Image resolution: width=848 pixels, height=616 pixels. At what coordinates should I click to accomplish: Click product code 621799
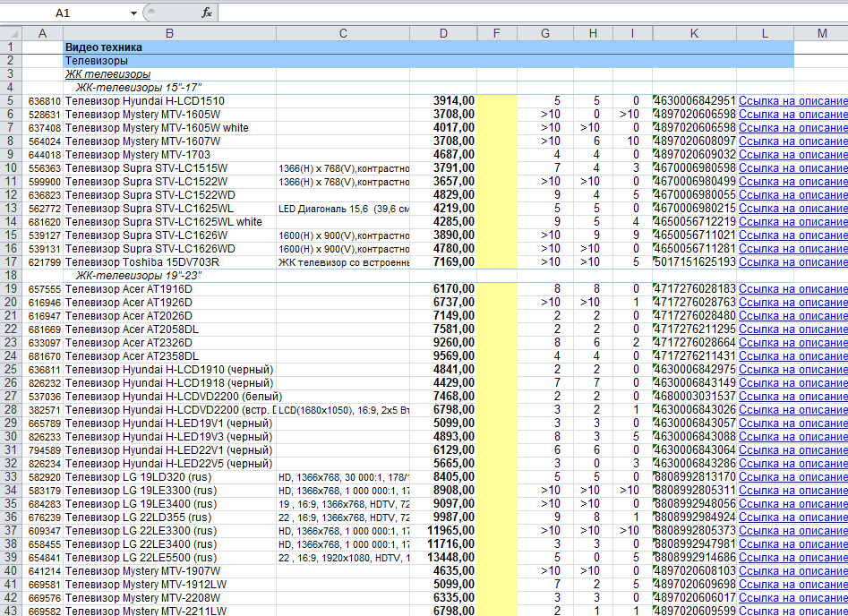coord(43,261)
